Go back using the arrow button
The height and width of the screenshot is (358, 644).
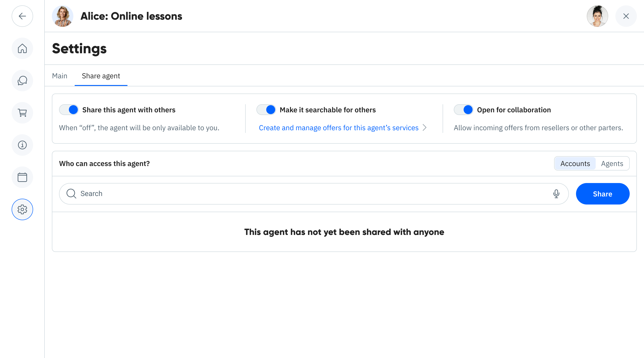22,16
